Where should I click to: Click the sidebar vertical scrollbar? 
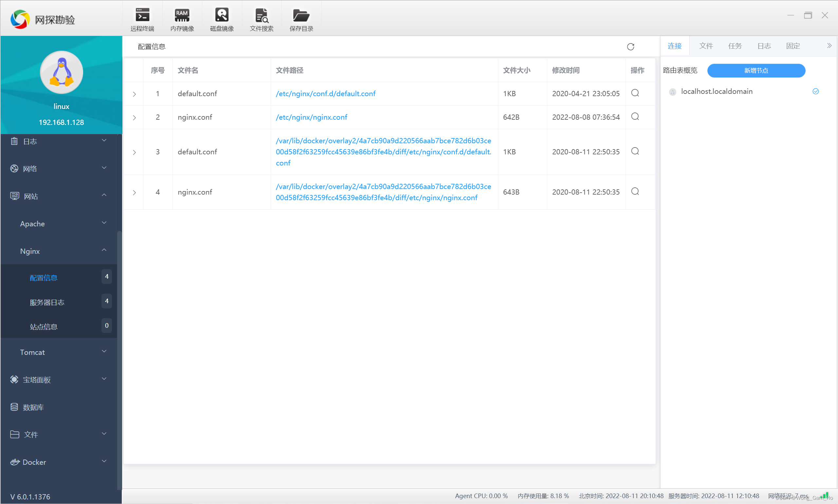tap(119, 360)
